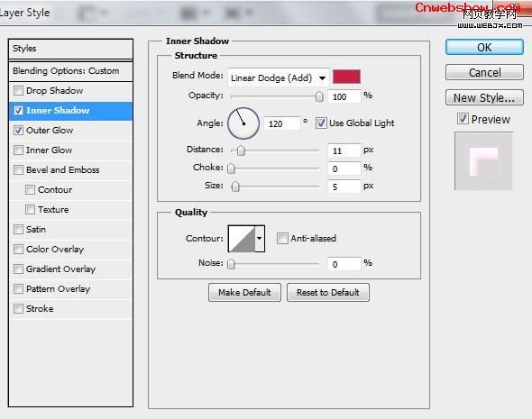Screen dimensions: 532x419
Task: Enable the Inner Glow checkbox
Action: click(18, 150)
